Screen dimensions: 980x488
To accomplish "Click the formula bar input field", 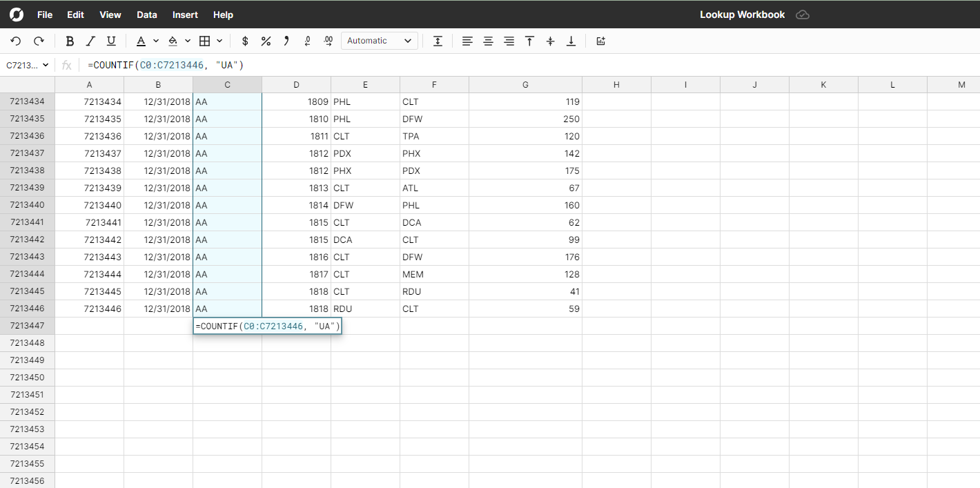I will click(483, 65).
